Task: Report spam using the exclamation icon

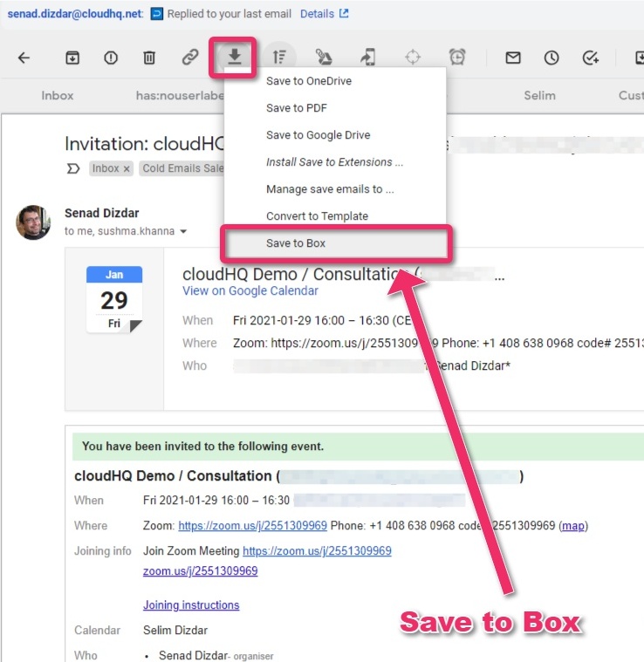Action: (111, 58)
